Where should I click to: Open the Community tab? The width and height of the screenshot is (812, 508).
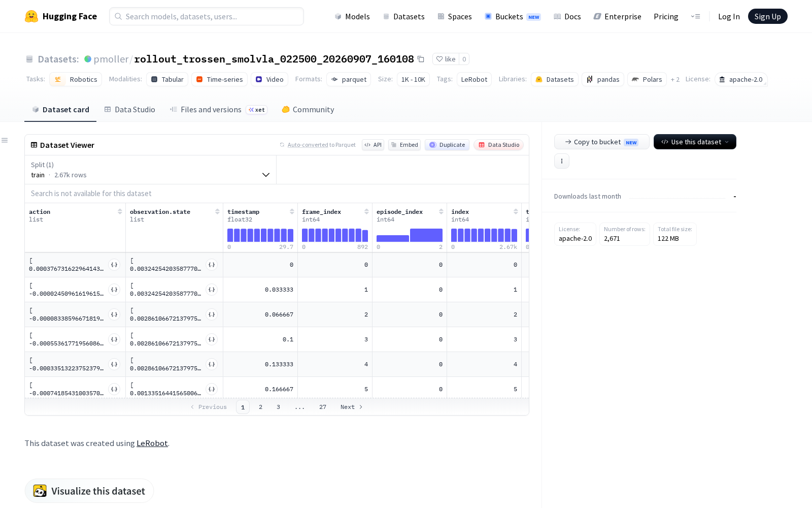tap(308, 110)
